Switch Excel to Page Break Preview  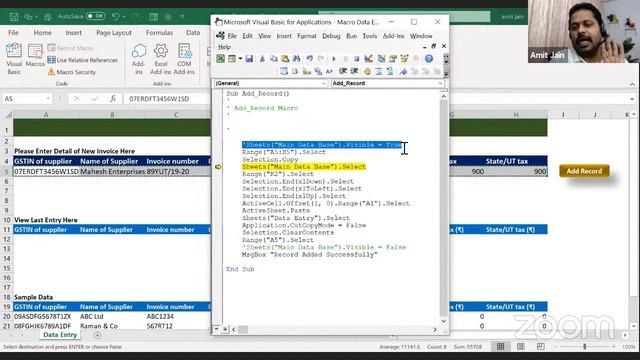[x=541, y=347]
